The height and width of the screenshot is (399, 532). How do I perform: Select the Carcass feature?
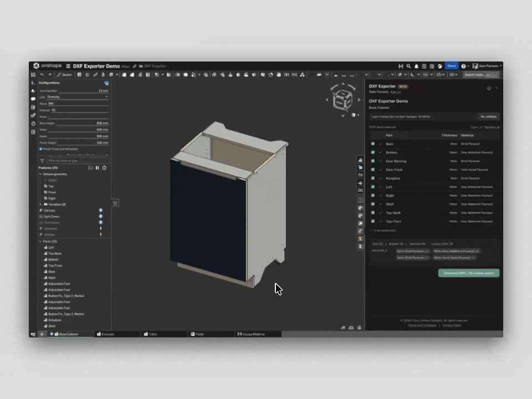click(x=49, y=211)
